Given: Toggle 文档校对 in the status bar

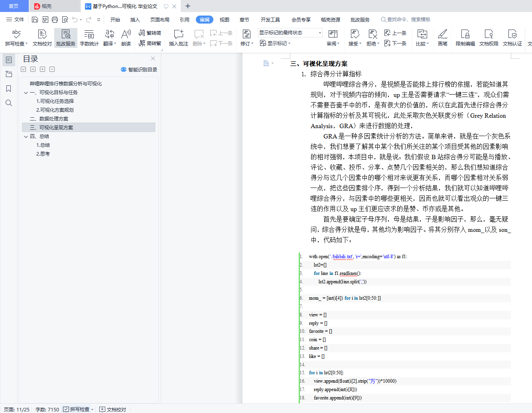Looking at the screenshot, I should click(x=113, y=409).
